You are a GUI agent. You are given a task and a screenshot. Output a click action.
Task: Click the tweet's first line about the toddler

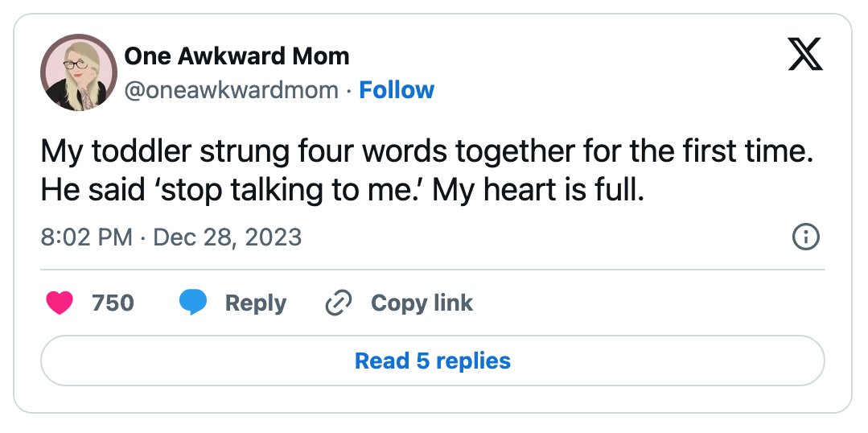[427, 153]
